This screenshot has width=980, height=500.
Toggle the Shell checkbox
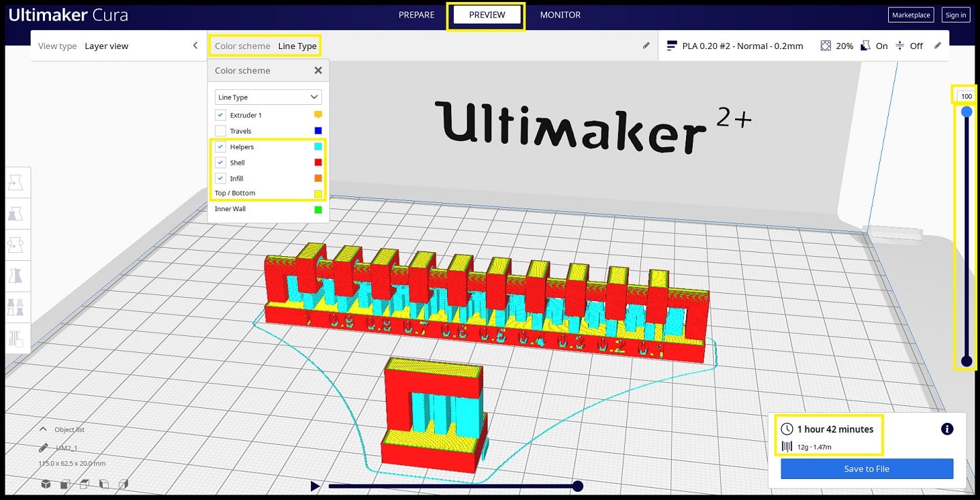click(220, 162)
